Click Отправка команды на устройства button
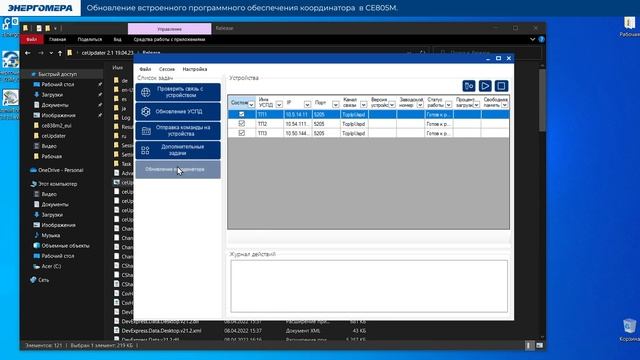 pyautogui.click(x=178, y=131)
